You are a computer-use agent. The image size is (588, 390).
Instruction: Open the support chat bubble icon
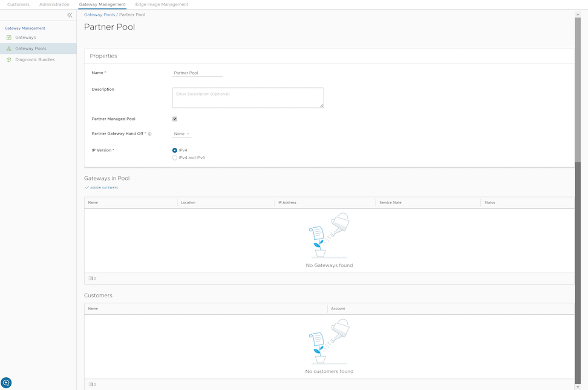coord(7,382)
